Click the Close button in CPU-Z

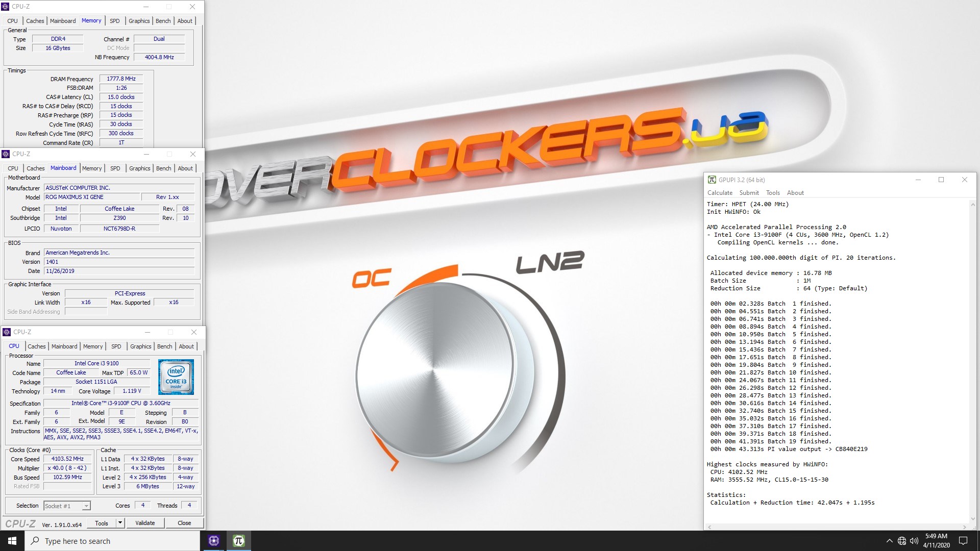(184, 523)
